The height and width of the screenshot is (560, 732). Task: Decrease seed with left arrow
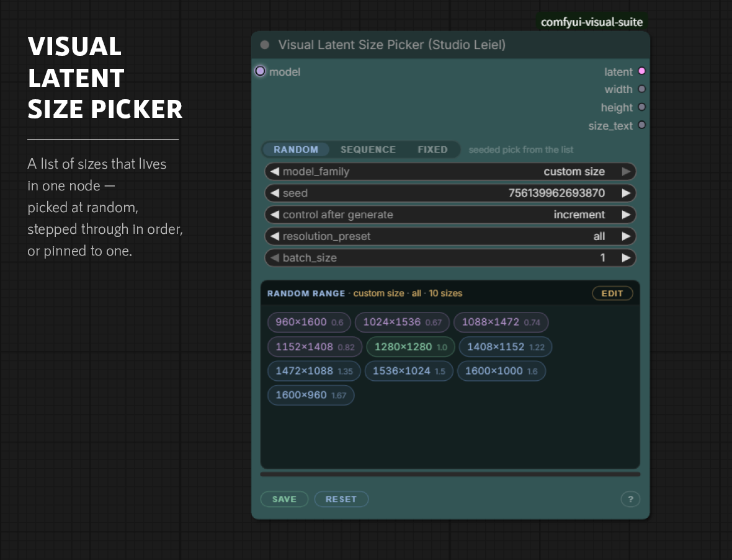click(x=274, y=193)
